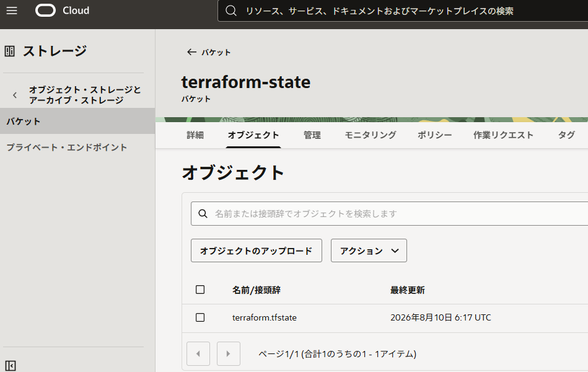
Task: View the 作業リクエスト tab
Action: pyautogui.click(x=503, y=135)
